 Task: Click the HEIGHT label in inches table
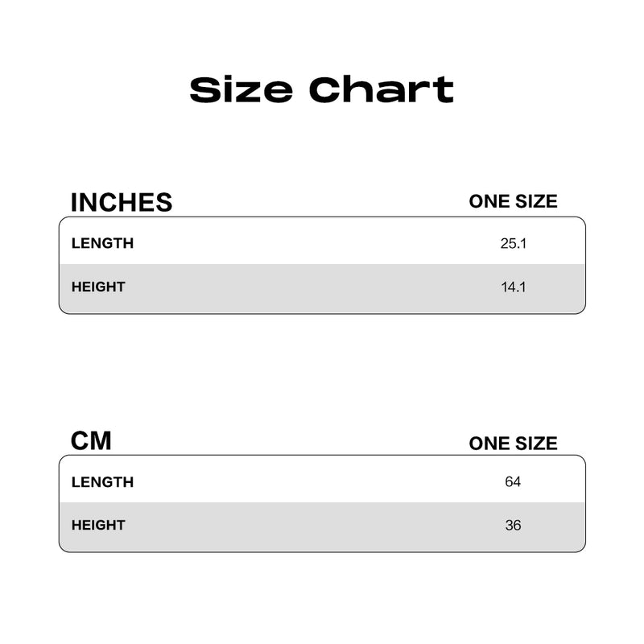click(98, 287)
